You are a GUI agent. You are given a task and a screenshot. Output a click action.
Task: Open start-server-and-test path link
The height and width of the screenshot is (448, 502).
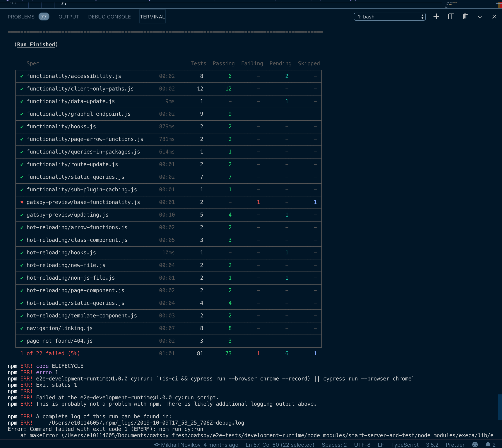(381, 435)
